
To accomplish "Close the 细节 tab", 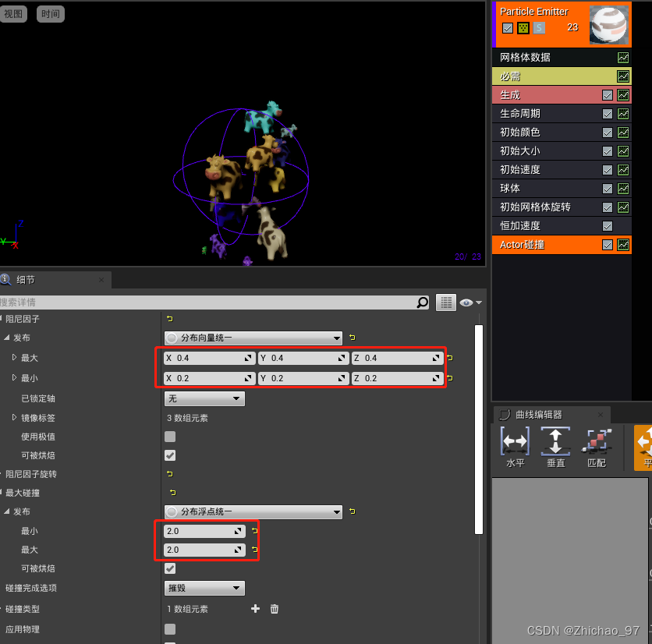I will coord(101,280).
